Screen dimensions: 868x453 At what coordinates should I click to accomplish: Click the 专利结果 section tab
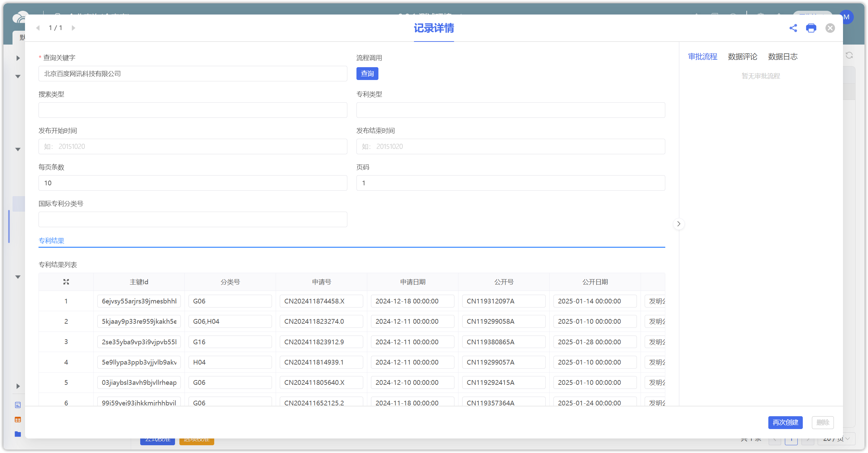coord(51,241)
